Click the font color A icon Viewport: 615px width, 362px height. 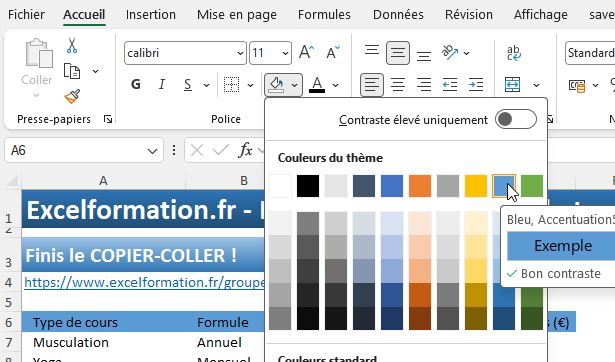point(317,85)
